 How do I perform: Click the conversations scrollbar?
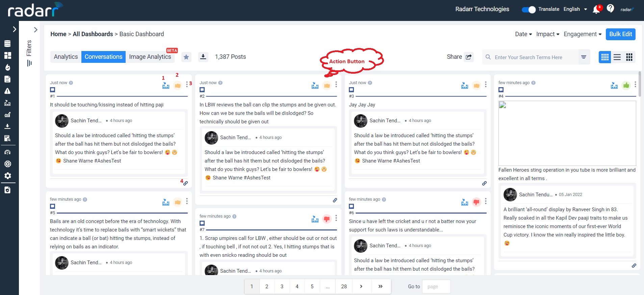pyautogui.click(x=640, y=84)
